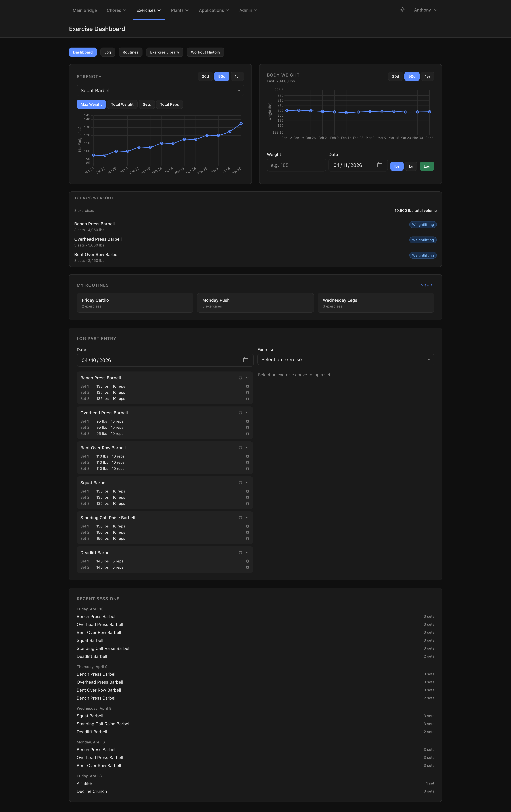Delete Bench Press Barbell entry trash icon
Screen dimensions: 511x812
240,378
